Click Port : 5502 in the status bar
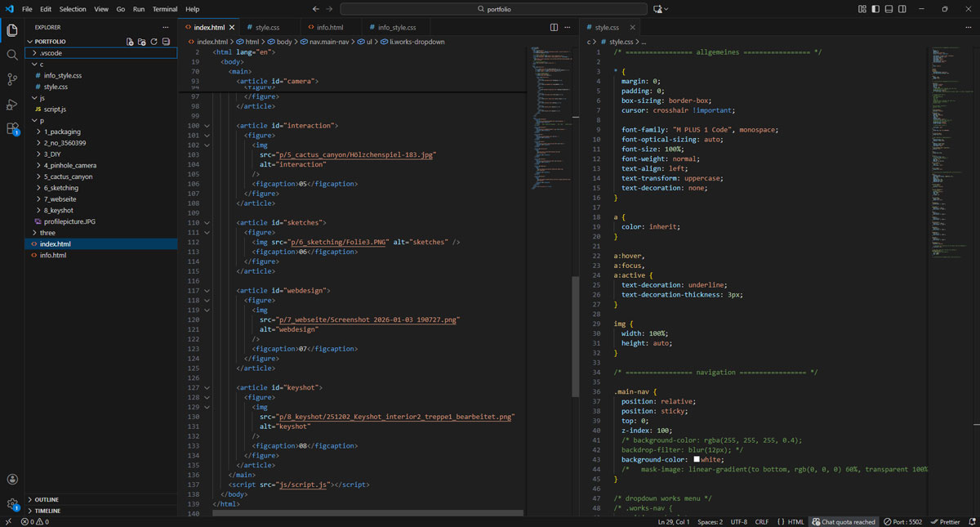The width and height of the screenshot is (980, 527). click(x=902, y=521)
